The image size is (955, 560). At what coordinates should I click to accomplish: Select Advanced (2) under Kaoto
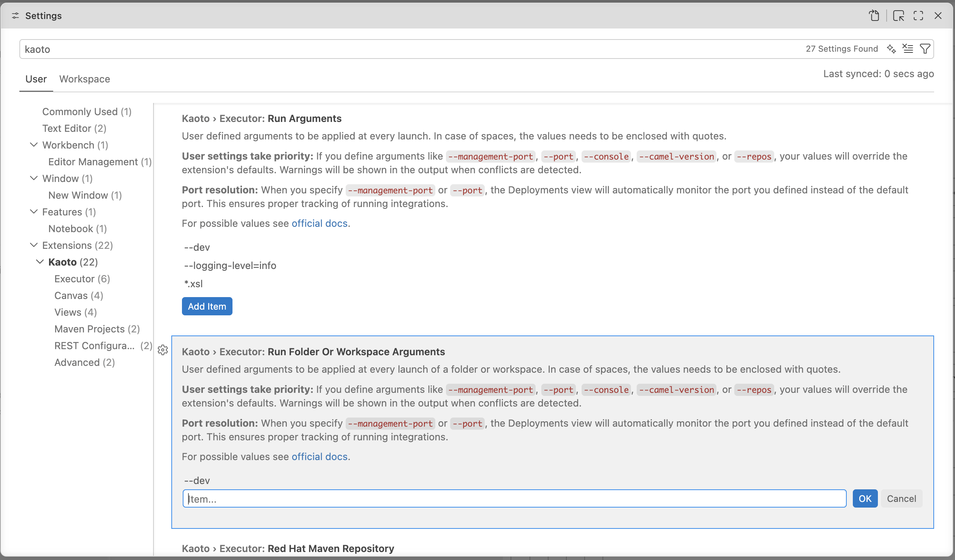tap(85, 362)
